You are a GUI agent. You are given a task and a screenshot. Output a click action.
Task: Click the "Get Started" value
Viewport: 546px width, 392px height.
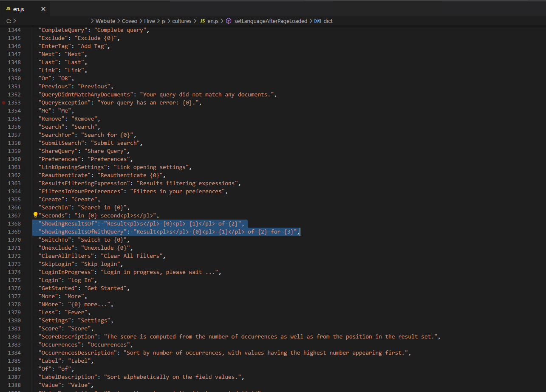coord(105,288)
